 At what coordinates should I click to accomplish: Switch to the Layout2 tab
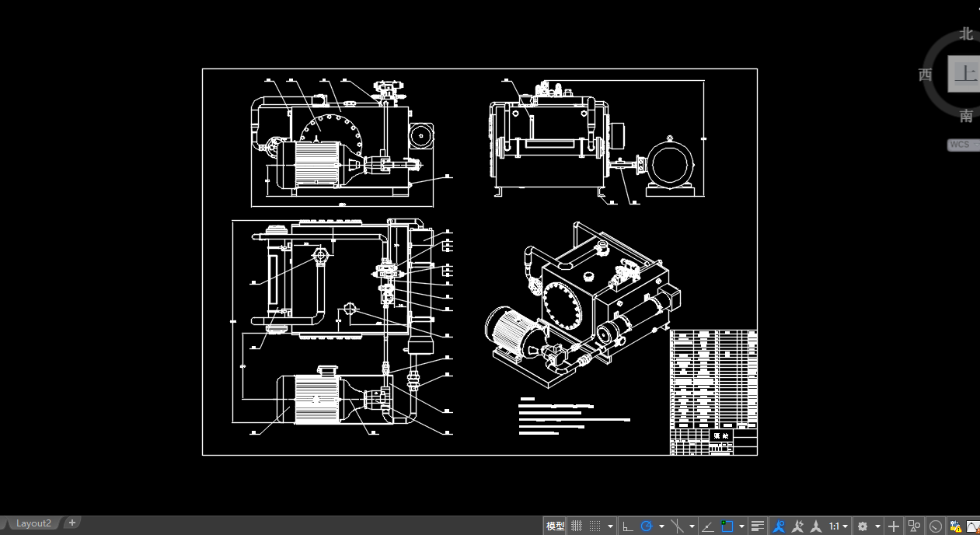(33, 523)
